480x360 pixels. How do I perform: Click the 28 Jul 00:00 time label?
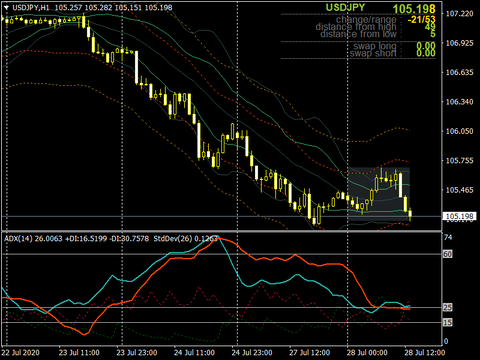coord(367,353)
